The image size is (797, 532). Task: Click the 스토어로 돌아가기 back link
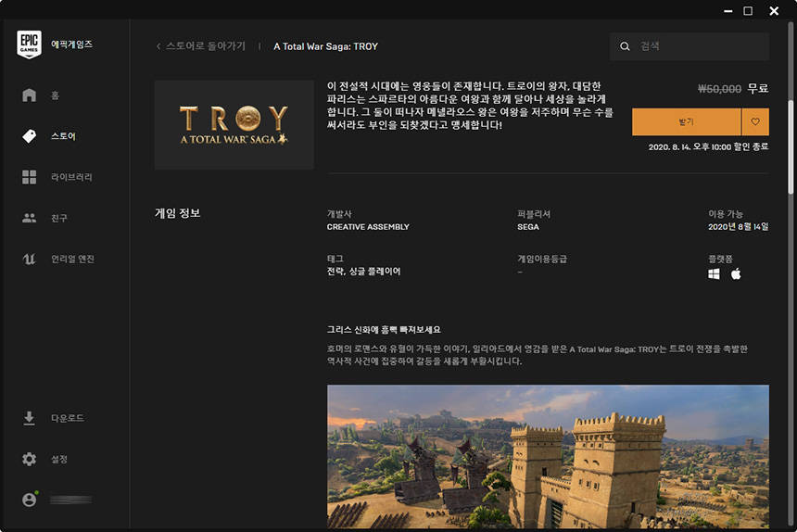(x=206, y=46)
